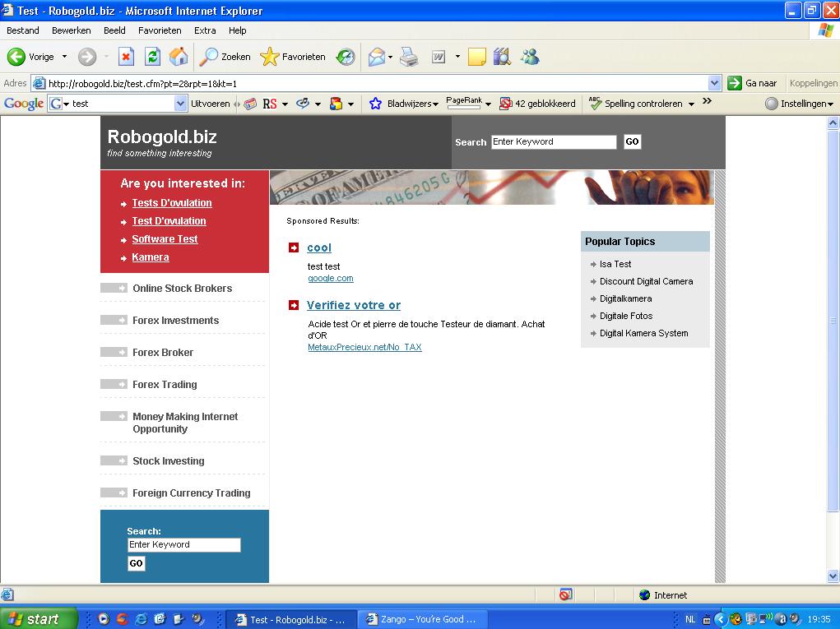Image resolution: width=840 pixels, height=629 pixels.
Task: Click the Google toolbar logo
Action: point(24,104)
